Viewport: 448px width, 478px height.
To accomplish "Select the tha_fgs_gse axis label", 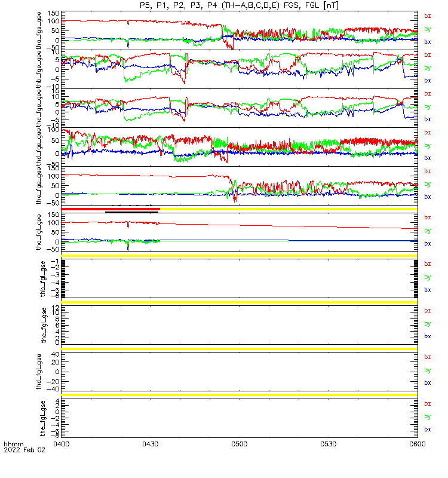I will 39,30.
